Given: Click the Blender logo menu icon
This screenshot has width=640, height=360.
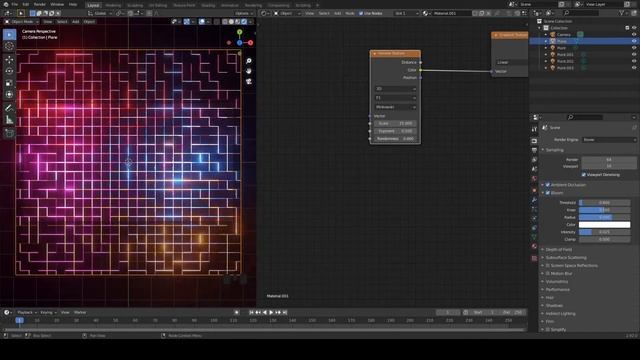Looking at the screenshot, I should tap(6, 4).
